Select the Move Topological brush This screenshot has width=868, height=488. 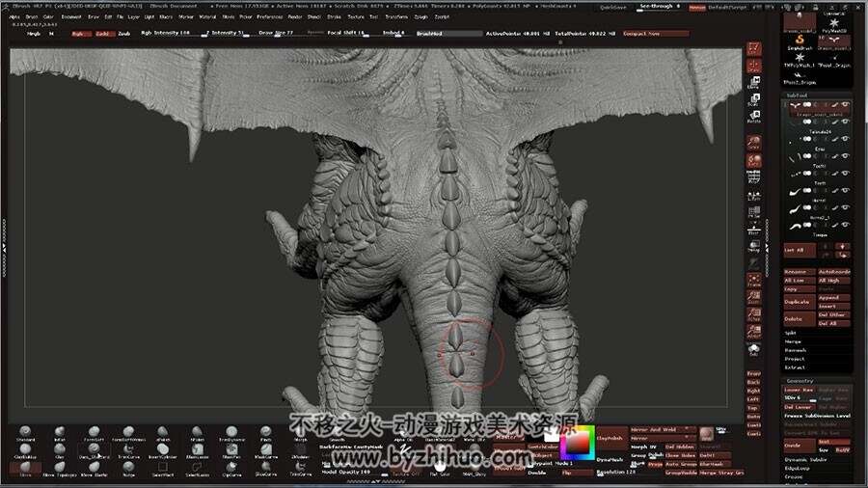(59, 469)
